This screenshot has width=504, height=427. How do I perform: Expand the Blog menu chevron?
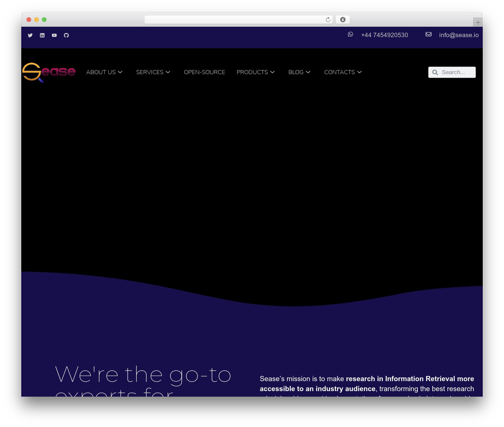click(308, 72)
